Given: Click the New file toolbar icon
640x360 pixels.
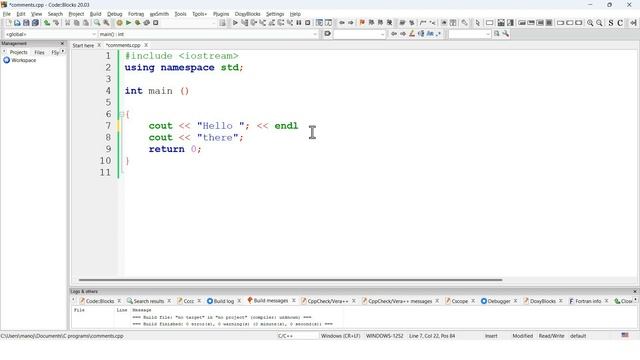Looking at the screenshot, I should point(8,23).
